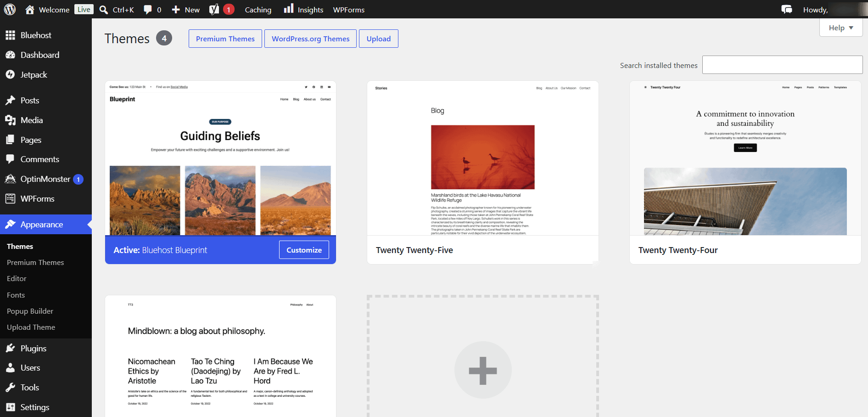This screenshot has width=868, height=417.
Task: Click the Premium Themes button at top
Action: click(225, 39)
